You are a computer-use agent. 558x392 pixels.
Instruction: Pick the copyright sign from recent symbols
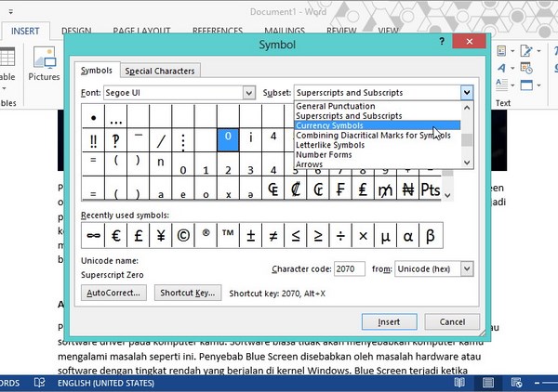pos(183,235)
